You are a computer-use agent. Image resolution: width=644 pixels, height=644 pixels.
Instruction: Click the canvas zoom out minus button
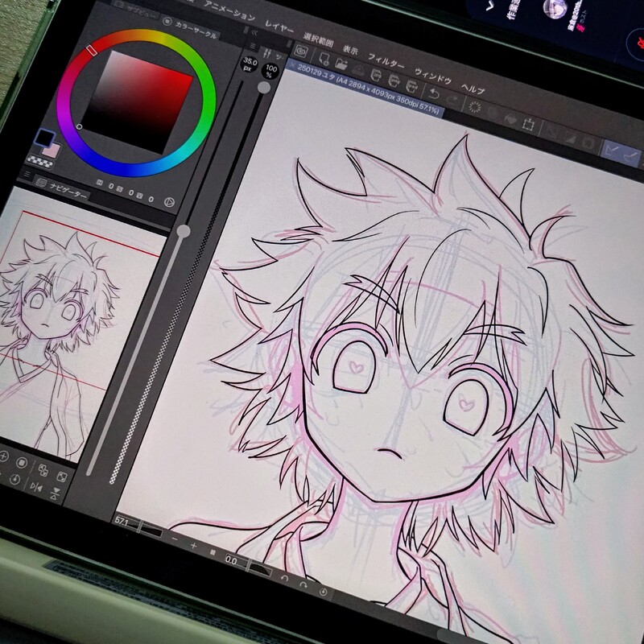(x=175, y=539)
